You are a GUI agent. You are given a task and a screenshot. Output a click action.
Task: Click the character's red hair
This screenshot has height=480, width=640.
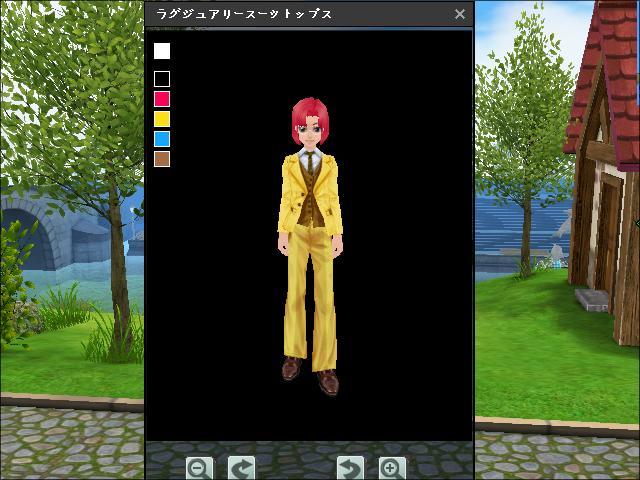[304, 112]
